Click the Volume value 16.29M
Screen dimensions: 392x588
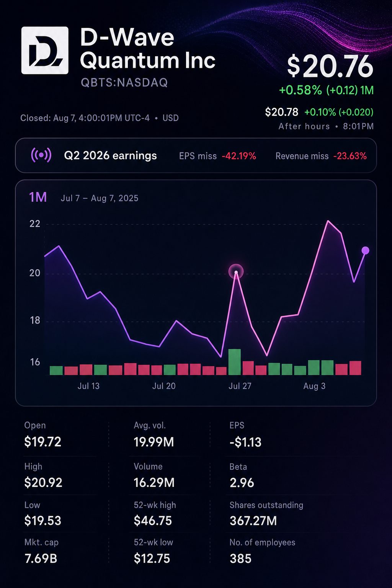click(154, 483)
